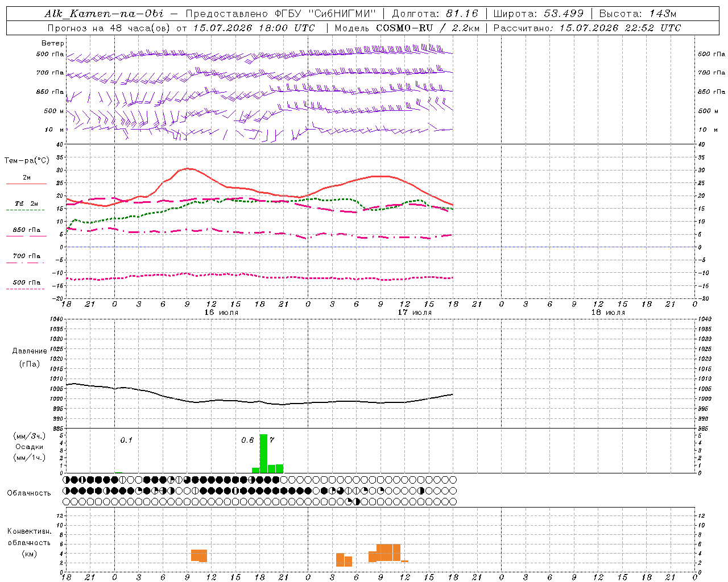The width and height of the screenshot is (728, 582).
Task: Click the Долгота: 81.16 header field
Action: click(435, 14)
